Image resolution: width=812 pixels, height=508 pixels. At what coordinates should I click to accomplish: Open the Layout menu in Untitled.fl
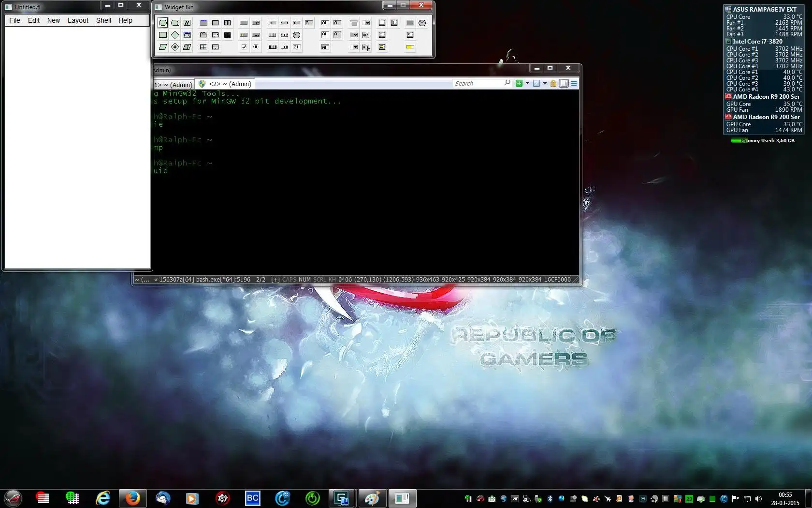pyautogui.click(x=78, y=20)
